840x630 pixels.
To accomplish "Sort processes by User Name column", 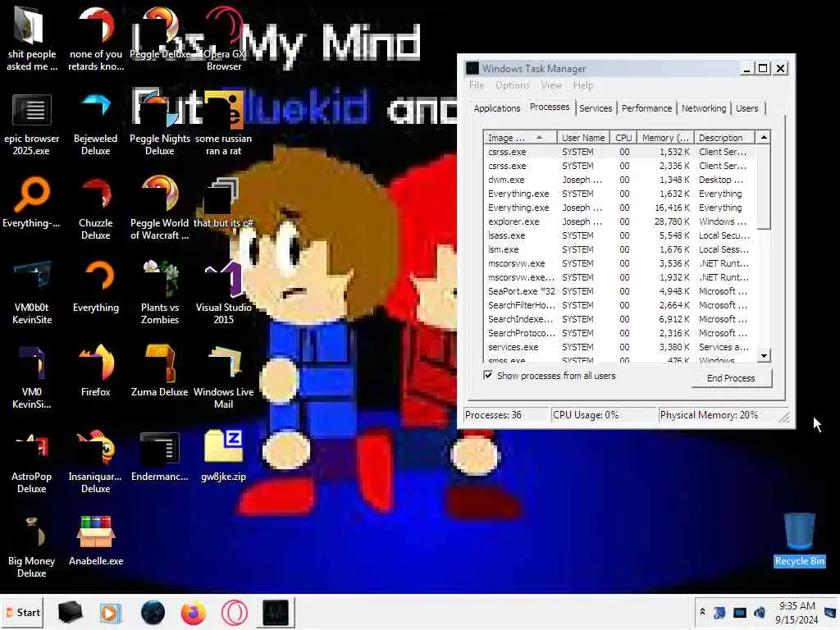I will click(583, 138).
